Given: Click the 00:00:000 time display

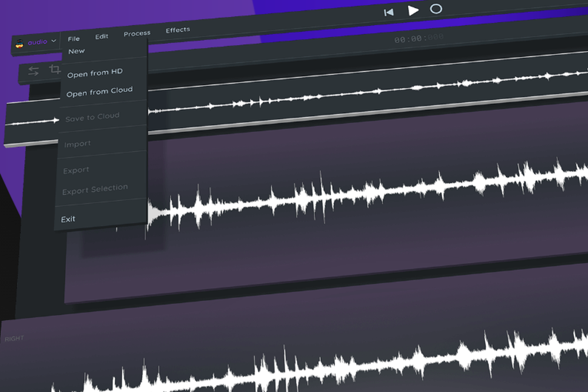Looking at the screenshot, I should pyautogui.click(x=419, y=38).
